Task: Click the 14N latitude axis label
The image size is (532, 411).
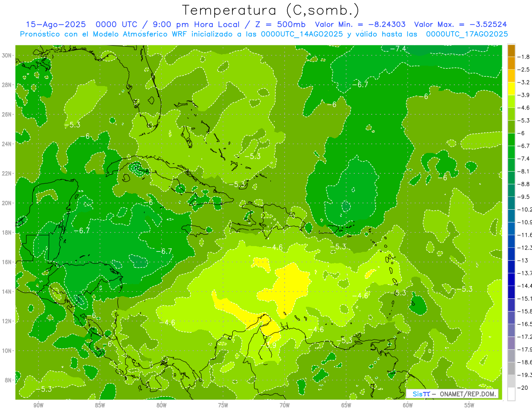Action: [8, 291]
